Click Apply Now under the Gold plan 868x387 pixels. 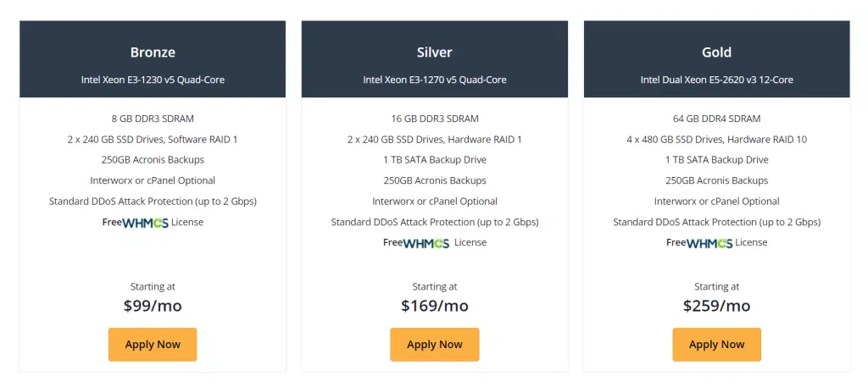716,345
